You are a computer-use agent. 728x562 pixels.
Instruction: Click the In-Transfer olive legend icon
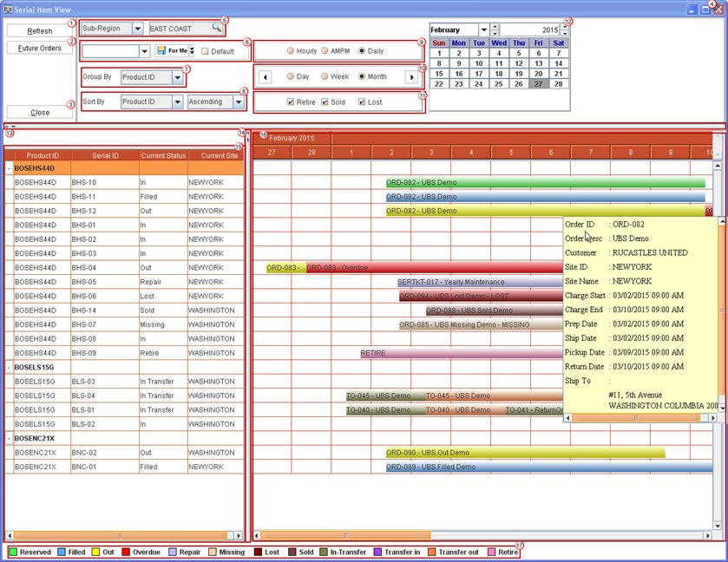tap(323, 552)
